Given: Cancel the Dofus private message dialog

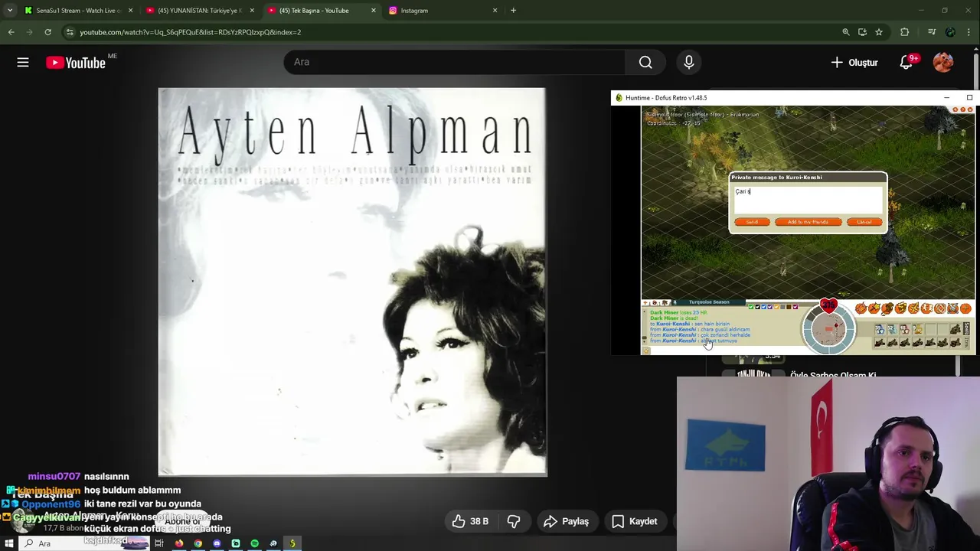Looking at the screenshot, I should click(x=864, y=222).
